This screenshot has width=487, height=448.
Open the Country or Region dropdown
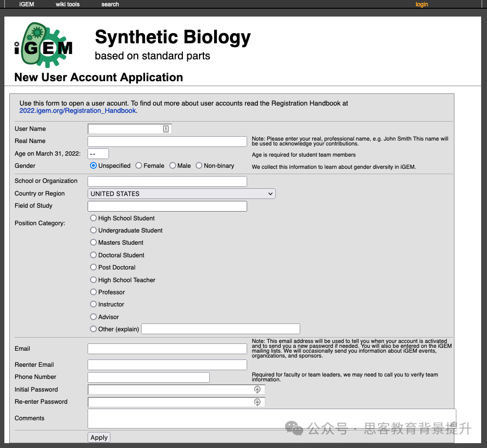pyautogui.click(x=181, y=194)
